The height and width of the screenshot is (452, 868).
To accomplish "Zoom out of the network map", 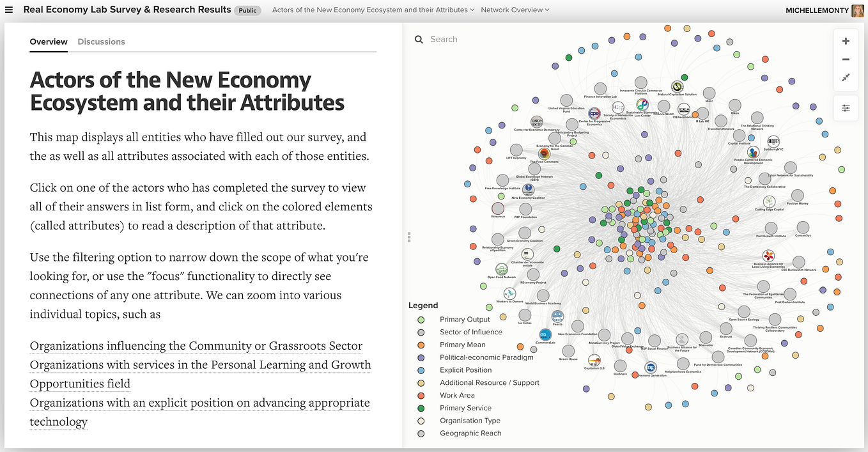I will click(845, 59).
